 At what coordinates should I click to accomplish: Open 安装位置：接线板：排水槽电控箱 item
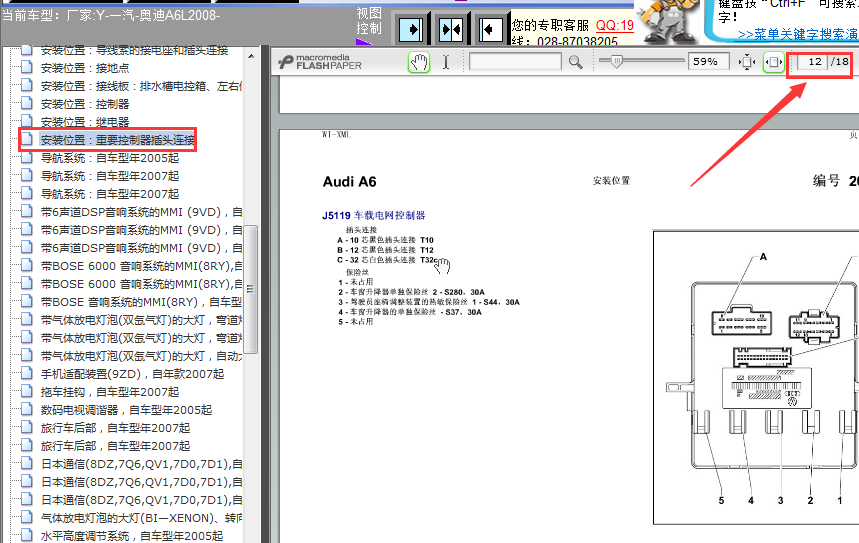pos(141,86)
